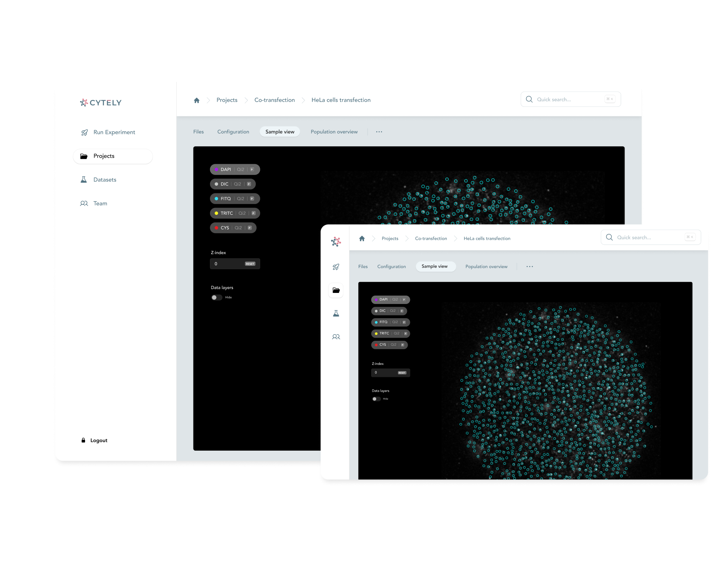Viewport: 728px width, 582px height.
Task: Click the home breadcrumb icon in the smaller window
Action: tap(362, 239)
